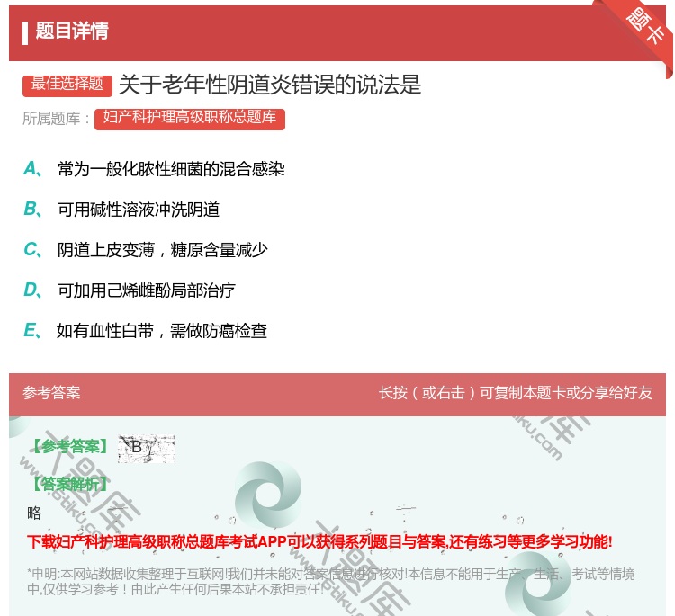The height and width of the screenshot is (616, 675).
Task: Click the 长按（或右击）可复制本题卡 hint text
Action: click(516, 392)
